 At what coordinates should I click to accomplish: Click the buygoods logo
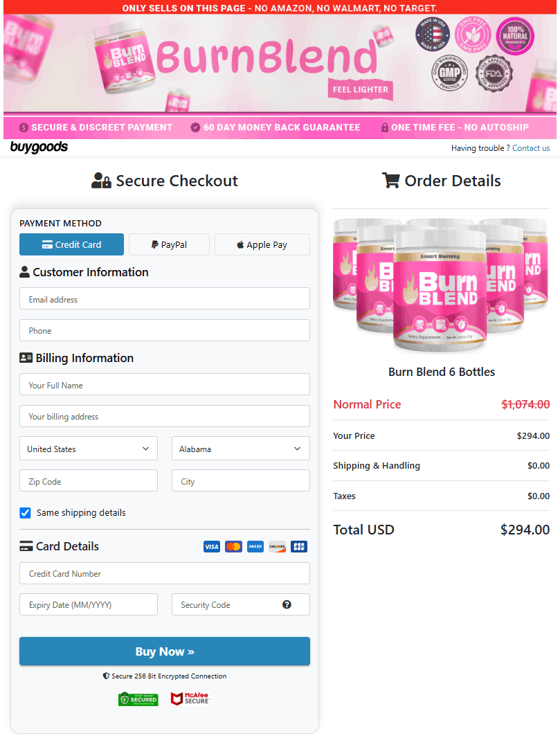click(x=39, y=147)
